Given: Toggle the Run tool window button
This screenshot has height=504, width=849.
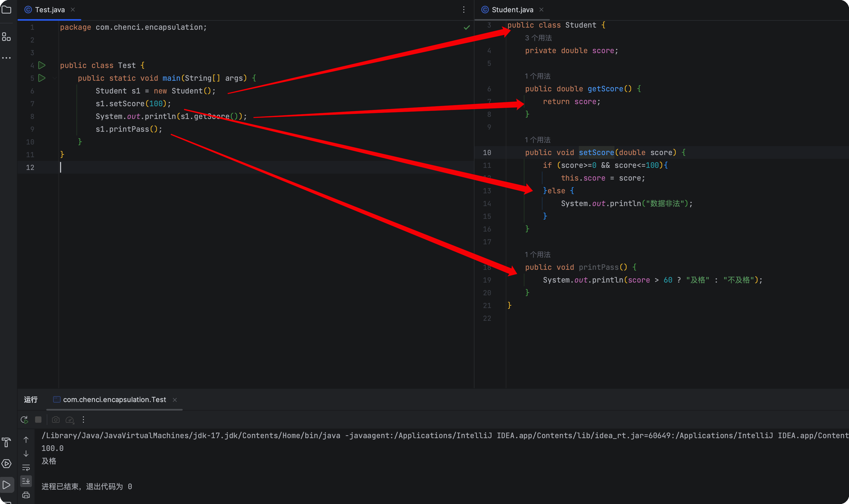Looking at the screenshot, I should [x=6, y=485].
